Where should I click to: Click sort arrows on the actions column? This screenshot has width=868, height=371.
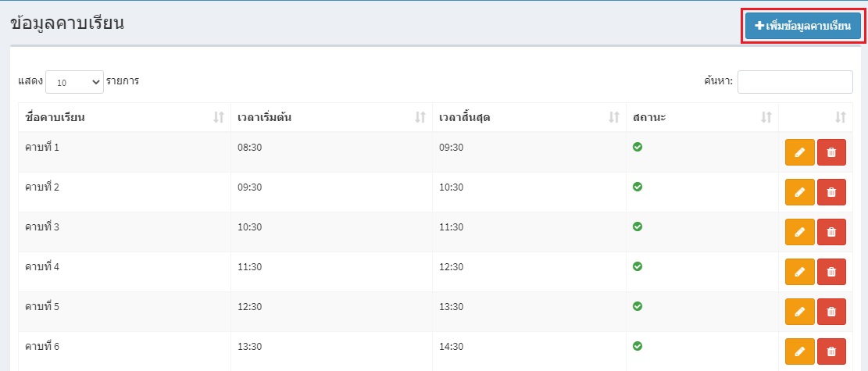coord(841,117)
